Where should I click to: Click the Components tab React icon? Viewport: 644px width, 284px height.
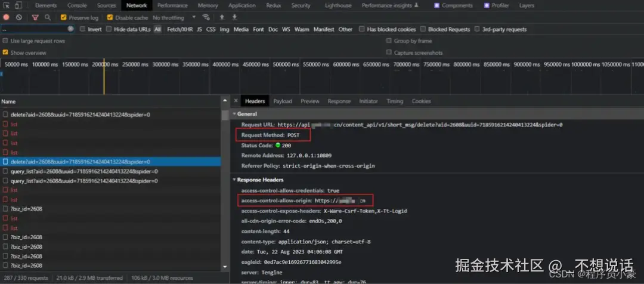point(436,6)
